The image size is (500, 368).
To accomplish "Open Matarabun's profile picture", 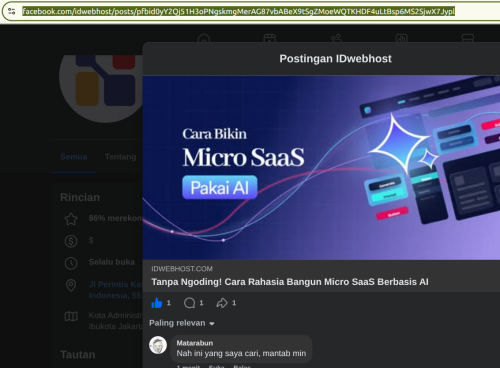I will [x=158, y=345].
